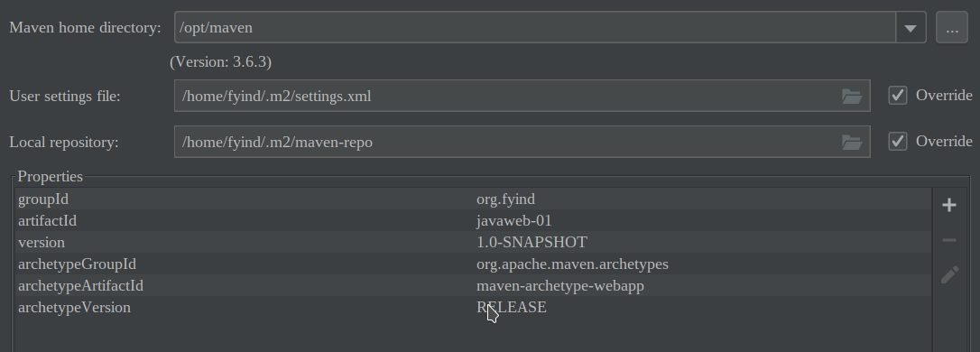Click the User settings file path field
This screenshot has width=980, height=352.
(x=522, y=96)
